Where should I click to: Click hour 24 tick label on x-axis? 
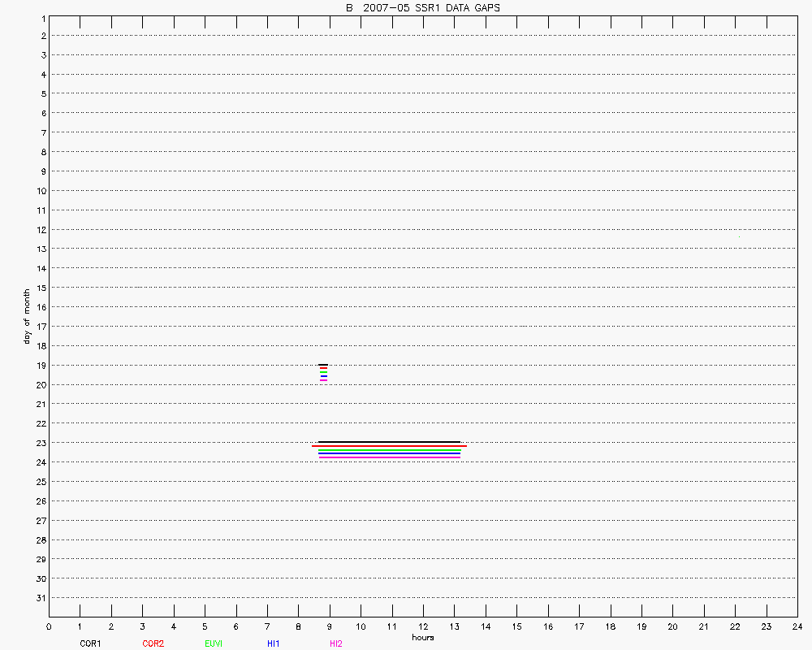click(x=797, y=626)
